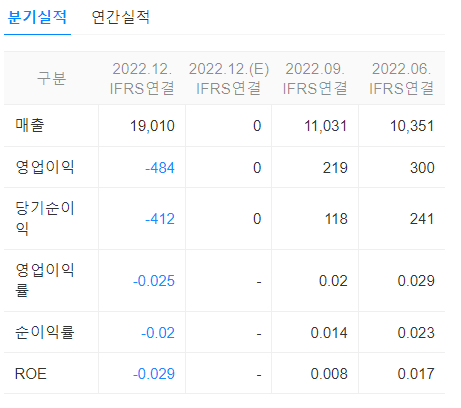Image resolution: width=461 pixels, height=408 pixels.
Task: Select the ROE value 0.008
Action: (x=329, y=374)
